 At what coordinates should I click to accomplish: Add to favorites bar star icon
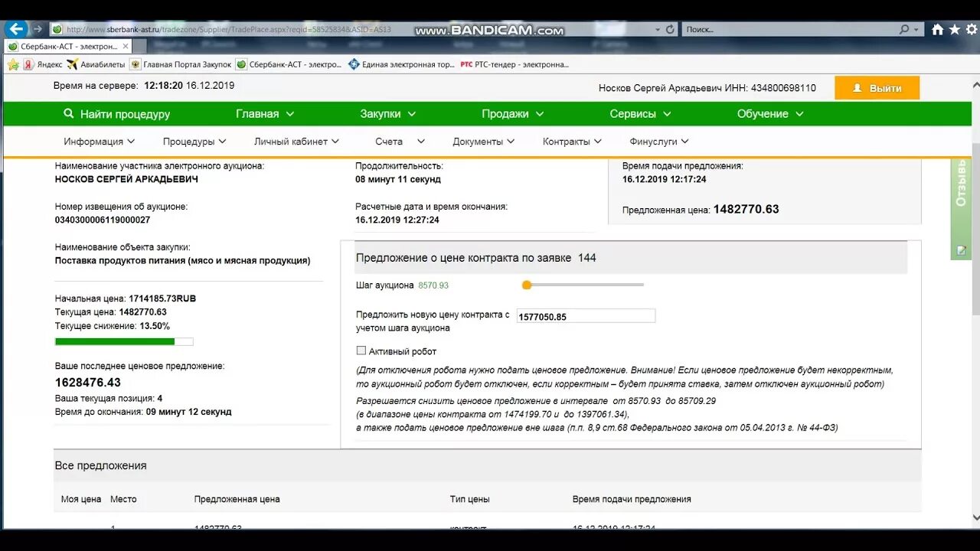(x=13, y=65)
